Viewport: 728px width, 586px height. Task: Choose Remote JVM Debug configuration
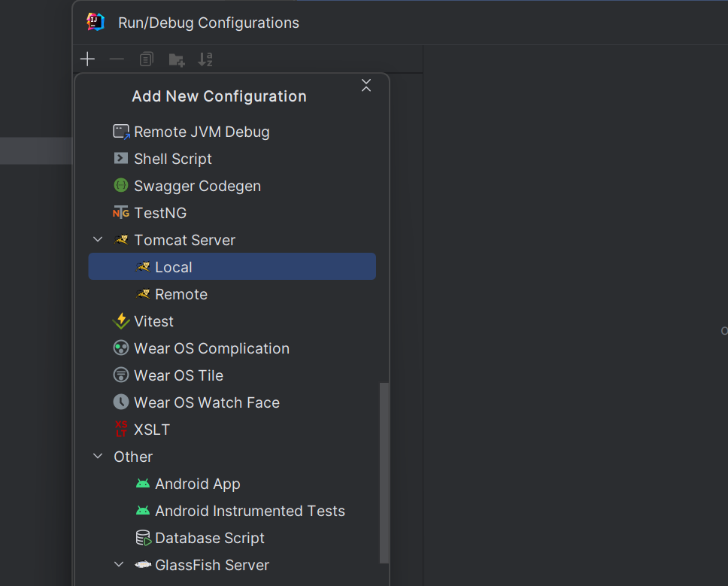pyautogui.click(x=201, y=132)
